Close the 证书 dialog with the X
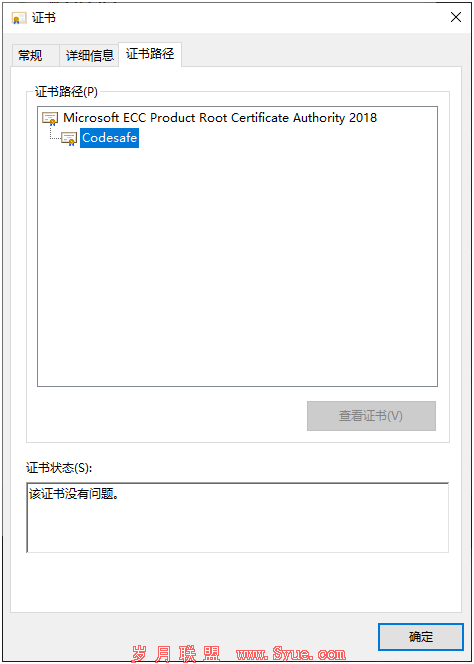Image resolution: width=474 pixels, height=664 pixels. [x=456, y=17]
